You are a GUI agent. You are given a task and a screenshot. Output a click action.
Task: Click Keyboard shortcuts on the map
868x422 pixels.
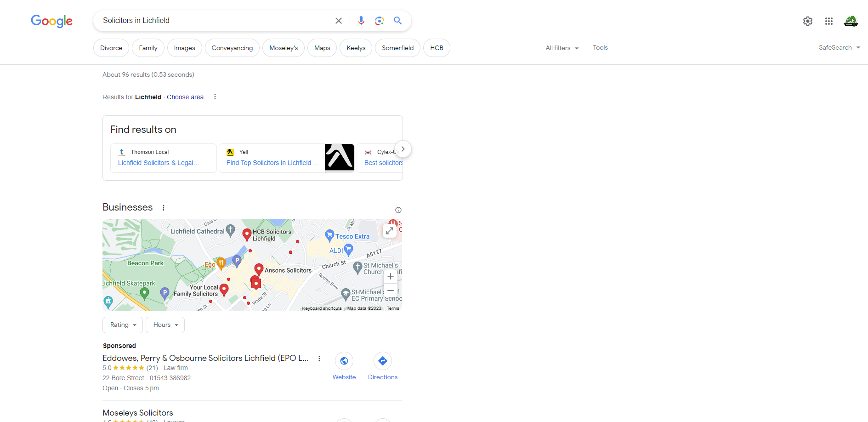click(x=322, y=308)
